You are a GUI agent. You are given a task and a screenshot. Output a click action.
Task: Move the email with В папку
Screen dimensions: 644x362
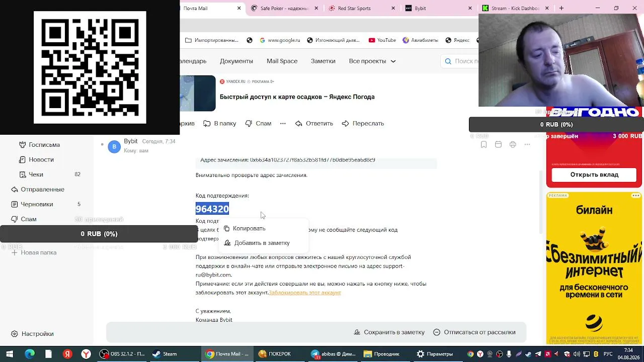pos(219,123)
